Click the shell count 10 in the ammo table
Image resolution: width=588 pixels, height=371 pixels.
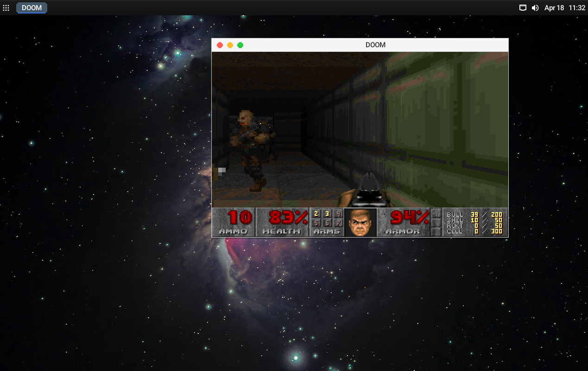tap(474, 220)
